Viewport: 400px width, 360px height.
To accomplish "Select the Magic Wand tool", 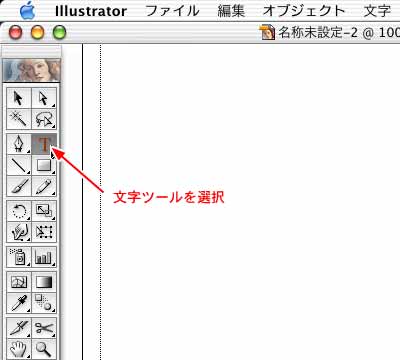I will (19, 119).
